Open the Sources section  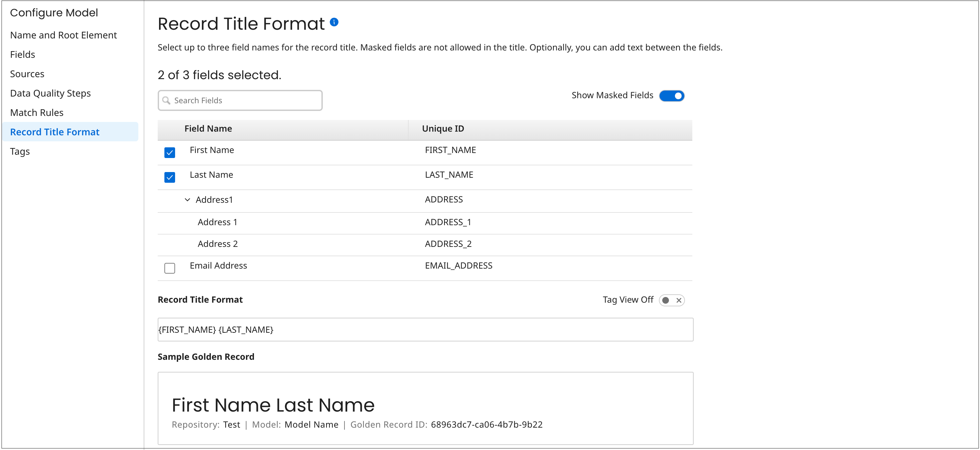(27, 74)
